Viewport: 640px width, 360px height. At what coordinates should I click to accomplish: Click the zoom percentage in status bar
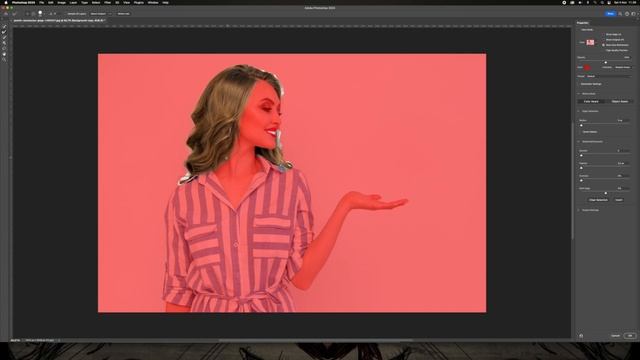click(15, 340)
